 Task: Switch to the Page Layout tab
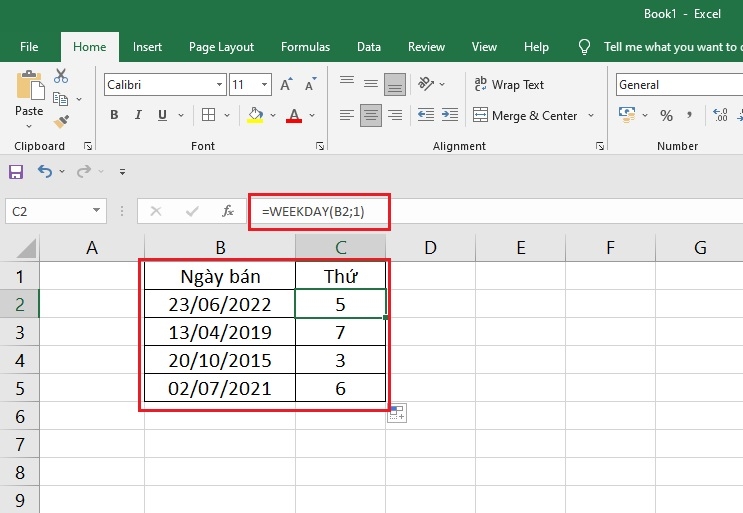[221, 47]
